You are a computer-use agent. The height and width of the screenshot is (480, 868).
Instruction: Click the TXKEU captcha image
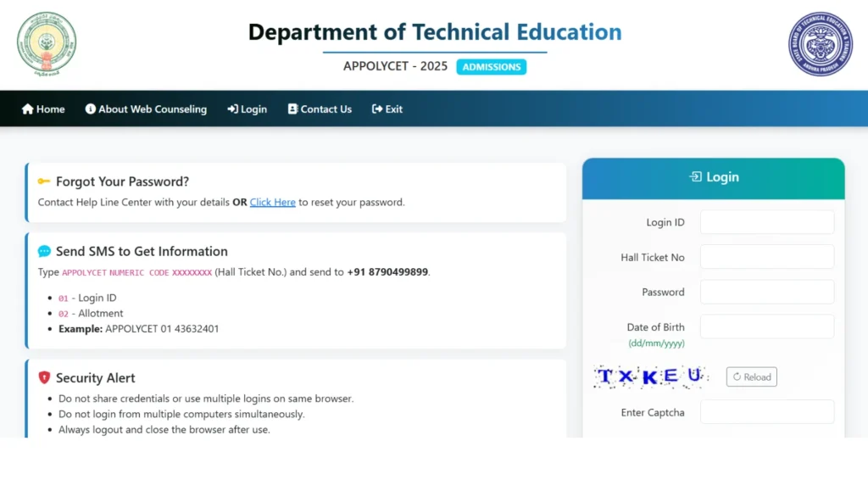click(651, 377)
